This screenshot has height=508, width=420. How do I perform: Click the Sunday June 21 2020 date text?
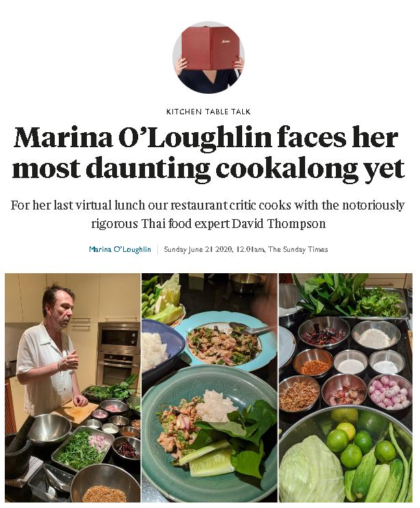[x=198, y=249]
